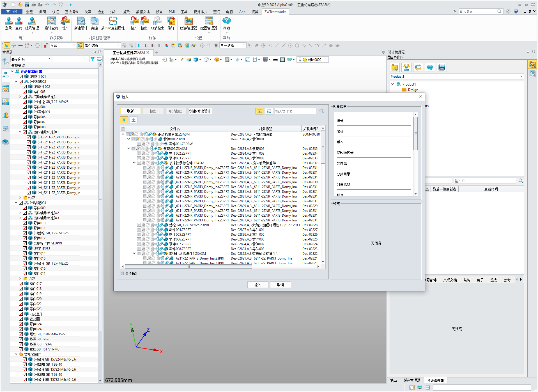Uncheck 零件003 in assembly tree
538x392 pixels.
(25, 92)
